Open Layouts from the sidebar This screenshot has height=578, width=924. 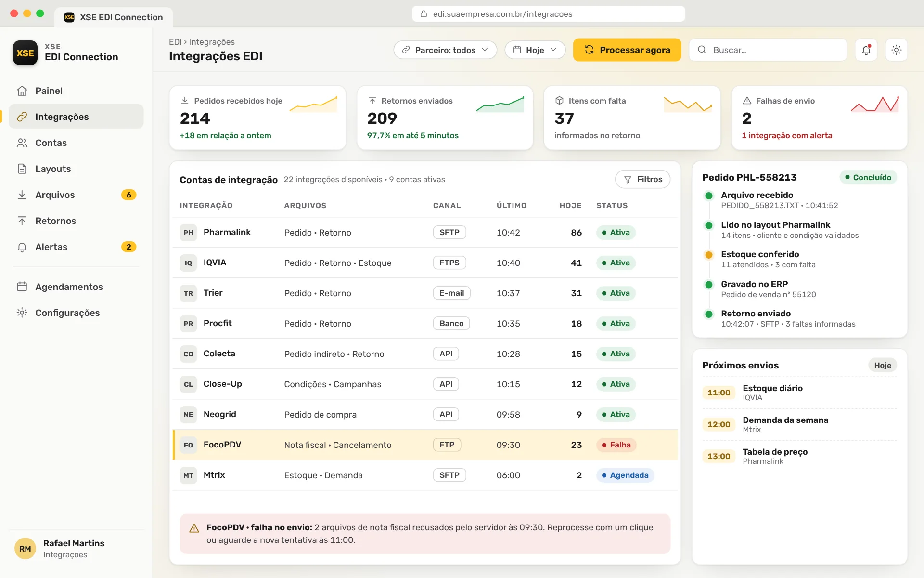click(76, 169)
